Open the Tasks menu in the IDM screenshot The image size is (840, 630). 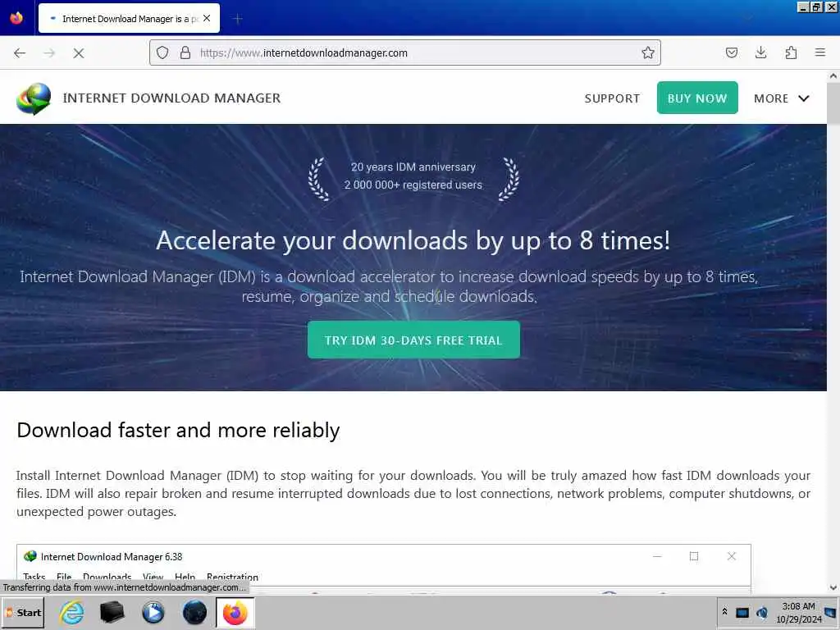34,577
